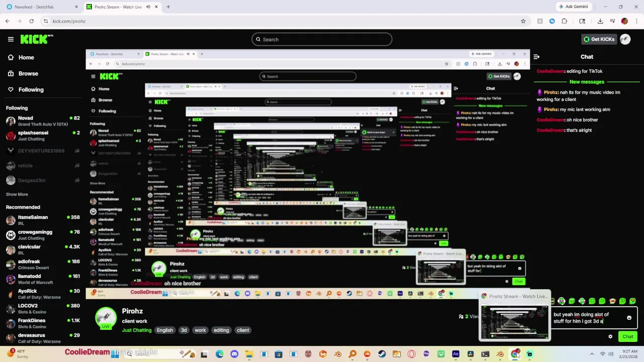The height and width of the screenshot is (362, 644).
Task: Open splashsensei channel in Following
Action: pyautogui.click(x=43, y=136)
